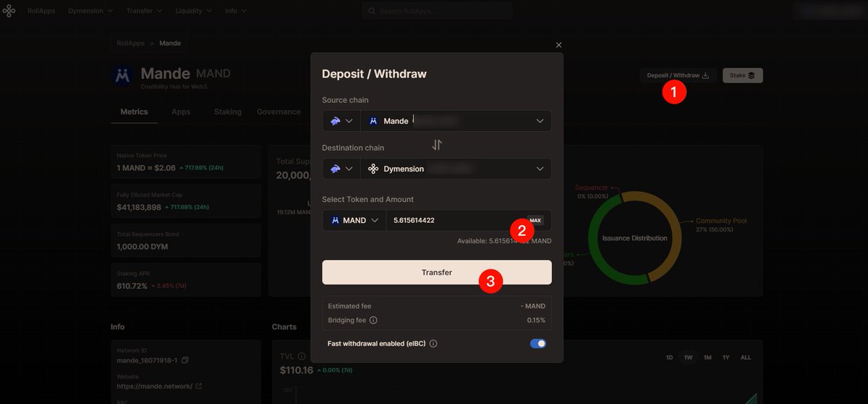Click the $110.16 TVL value
This screenshot has width=868, height=404.
(x=297, y=370)
